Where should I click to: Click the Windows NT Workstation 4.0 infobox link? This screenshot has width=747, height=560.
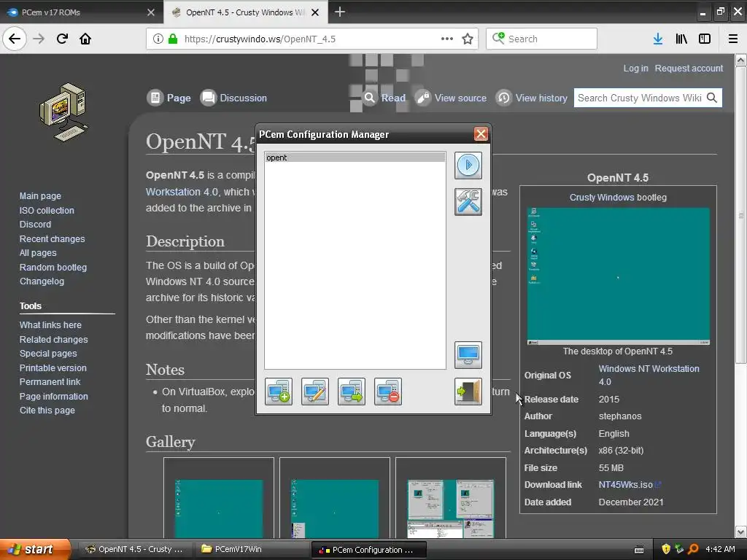[x=649, y=376]
